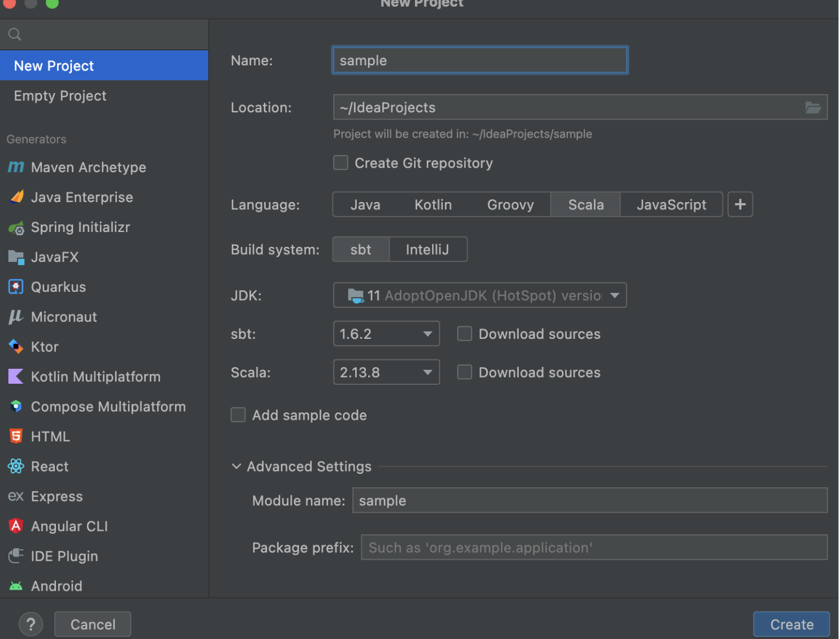Toggle Scala Download sources checkbox
The width and height of the screenshot is (840, 639).
(464, 372)
